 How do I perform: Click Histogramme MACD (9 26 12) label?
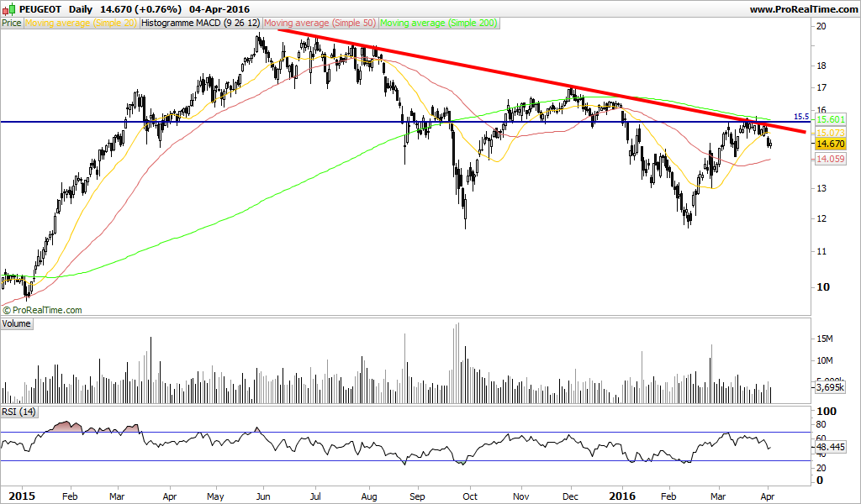(200, 23)
